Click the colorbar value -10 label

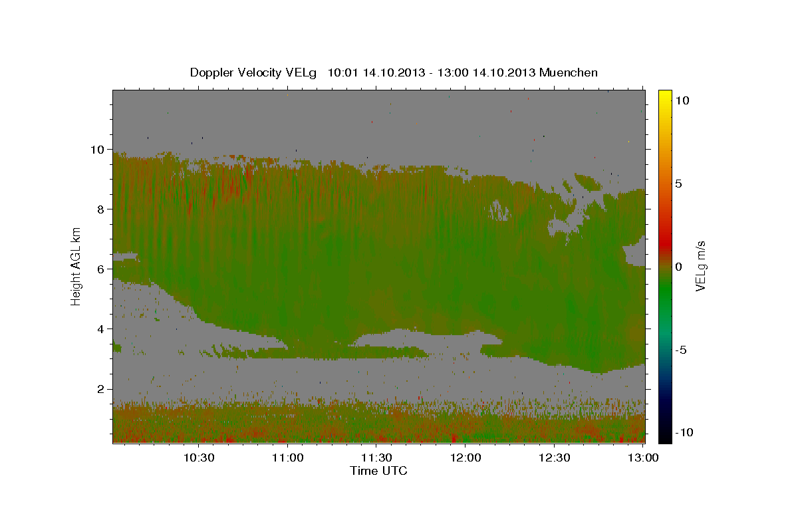(x=685, y=432)
